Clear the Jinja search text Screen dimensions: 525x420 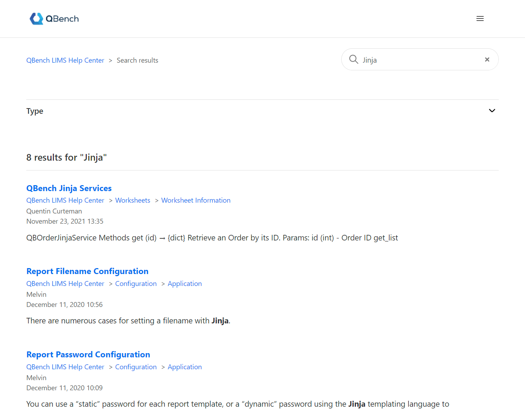[487, 59]
